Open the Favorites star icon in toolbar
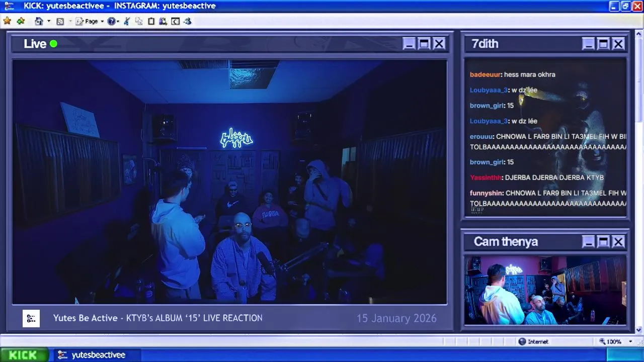Image resolution: width=644 pixels, height=362 pixels. [7, 21]
